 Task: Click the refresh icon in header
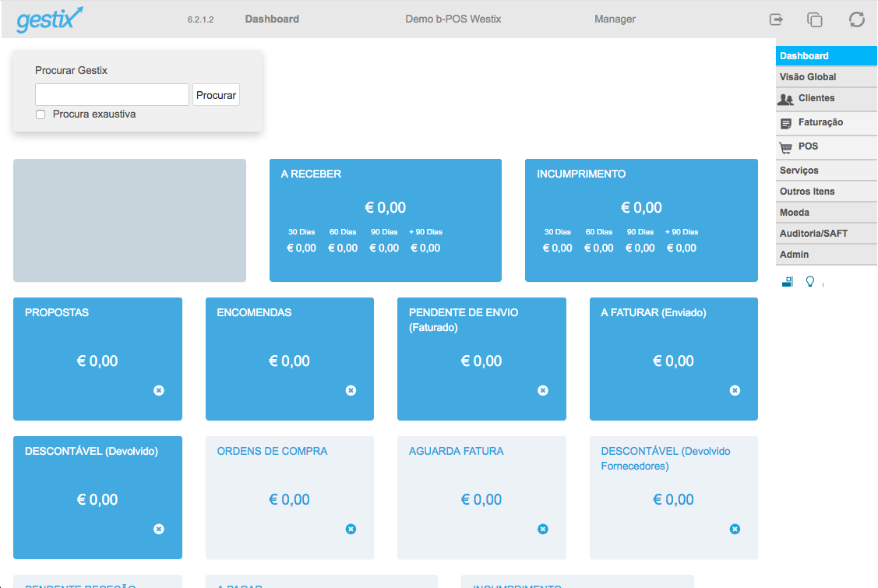tap(857, 19)
